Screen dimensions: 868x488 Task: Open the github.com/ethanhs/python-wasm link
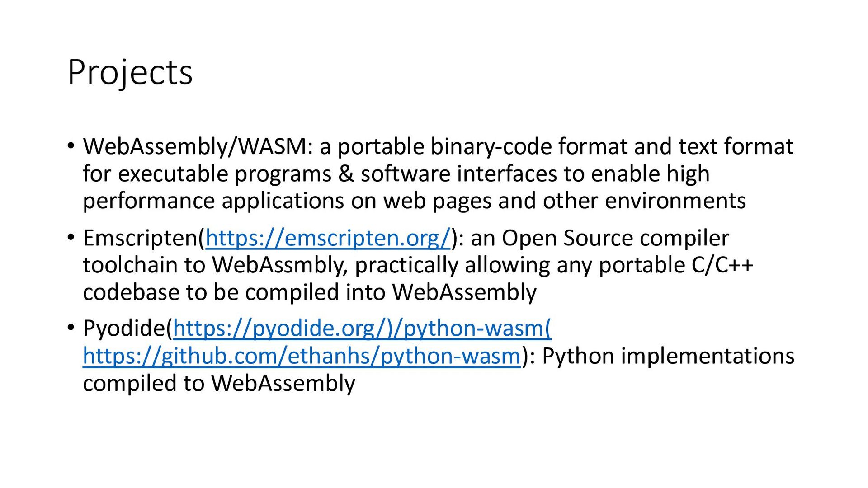(x=302, y=356)
